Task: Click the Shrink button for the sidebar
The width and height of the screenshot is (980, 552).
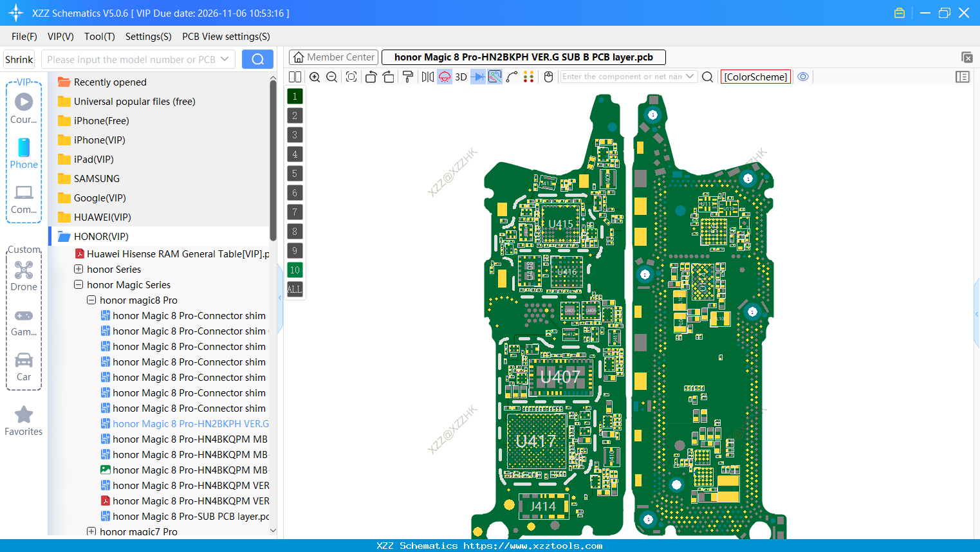Action: [x=19, y=59]
